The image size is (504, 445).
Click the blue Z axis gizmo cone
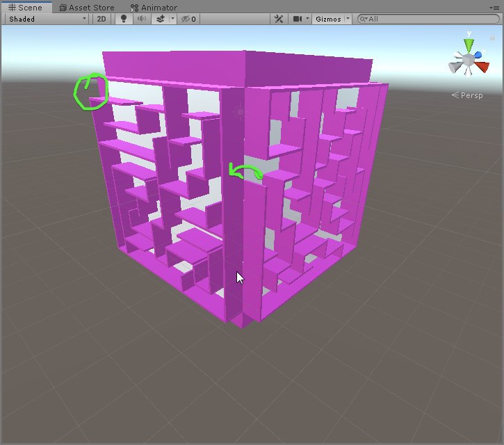click(478, 55)
